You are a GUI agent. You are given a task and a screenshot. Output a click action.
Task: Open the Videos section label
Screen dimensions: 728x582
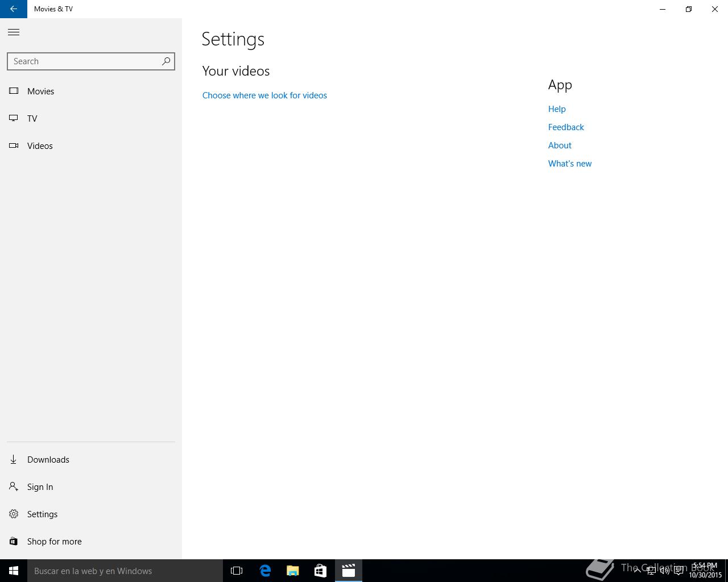click(x=40, y=146)
